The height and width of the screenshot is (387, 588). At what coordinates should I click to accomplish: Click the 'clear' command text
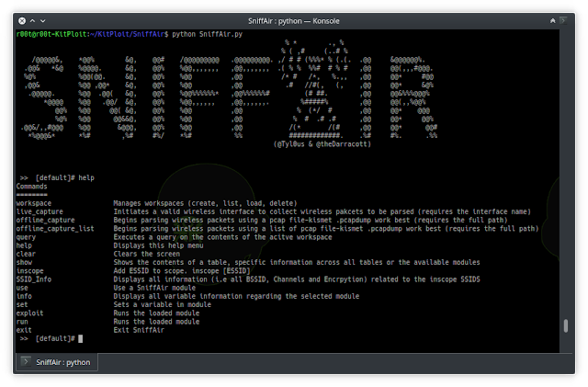tap(26, 254)
